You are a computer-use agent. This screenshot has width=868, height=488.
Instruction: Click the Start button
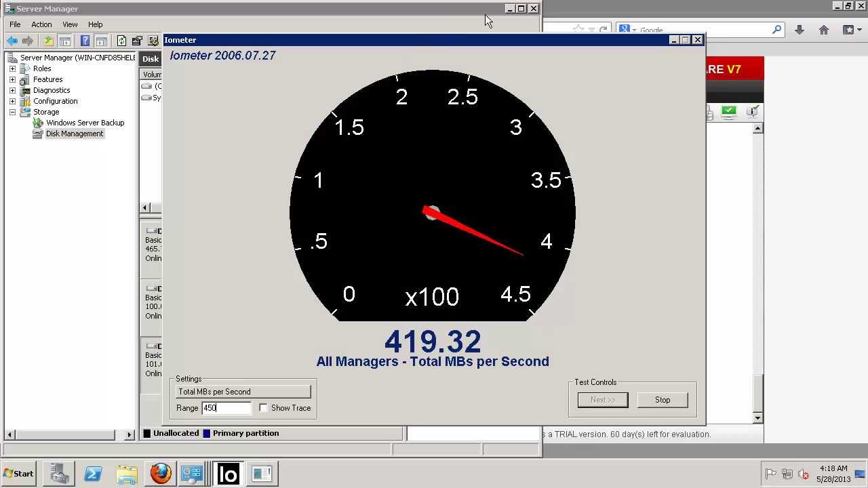click(19, 474)
